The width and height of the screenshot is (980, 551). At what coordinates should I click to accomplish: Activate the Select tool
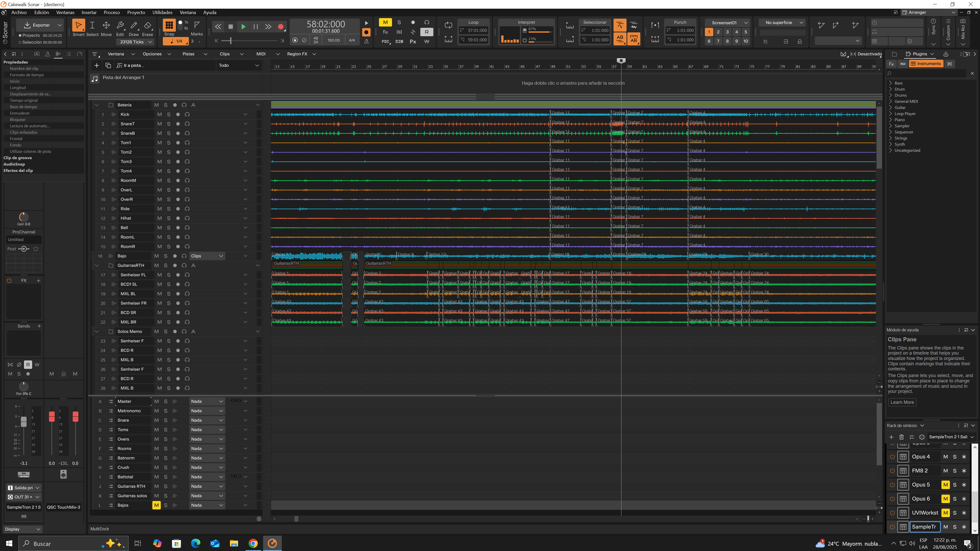[92, 26]
